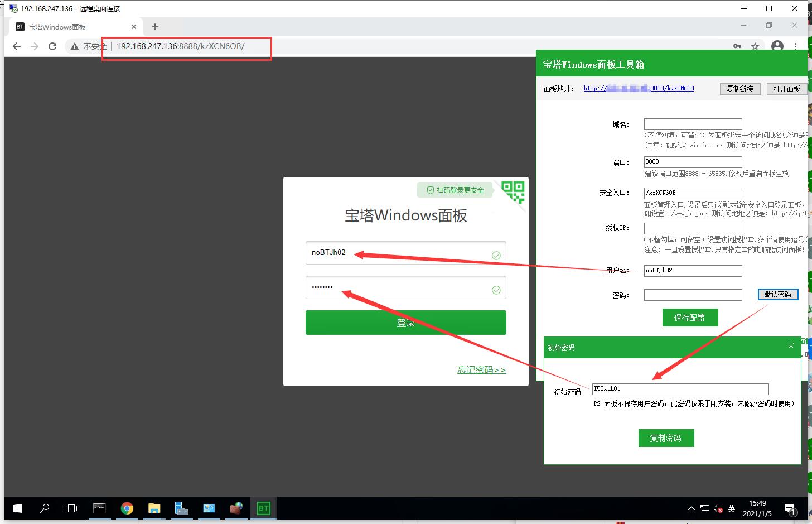Viewport: 812px width, 524px height.
Task: Launch Chrome from the taskbar
Action: coord(127,508)
